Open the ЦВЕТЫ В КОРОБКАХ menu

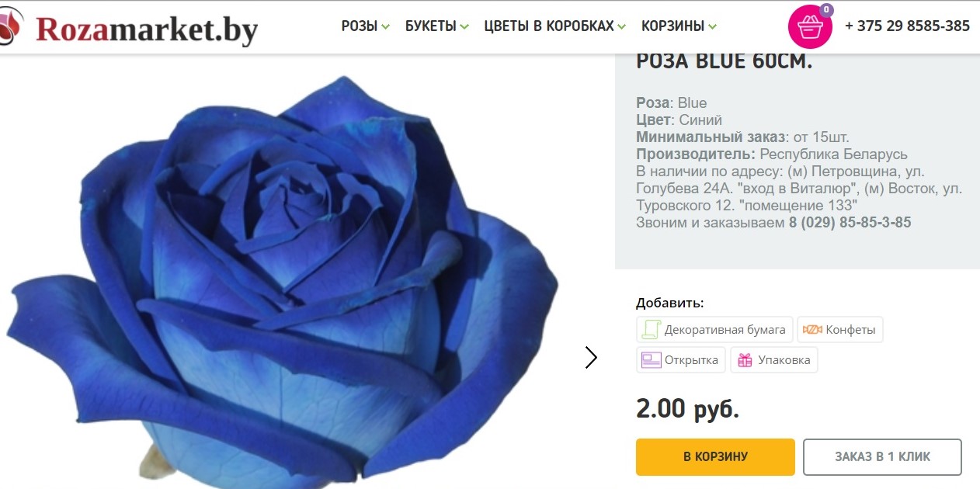549,26
